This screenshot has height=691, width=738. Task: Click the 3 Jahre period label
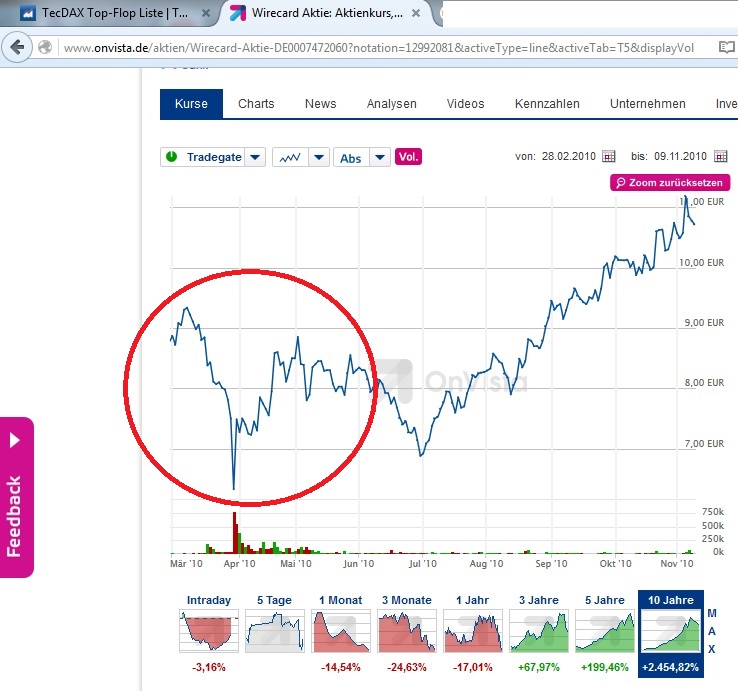[539, 600]
